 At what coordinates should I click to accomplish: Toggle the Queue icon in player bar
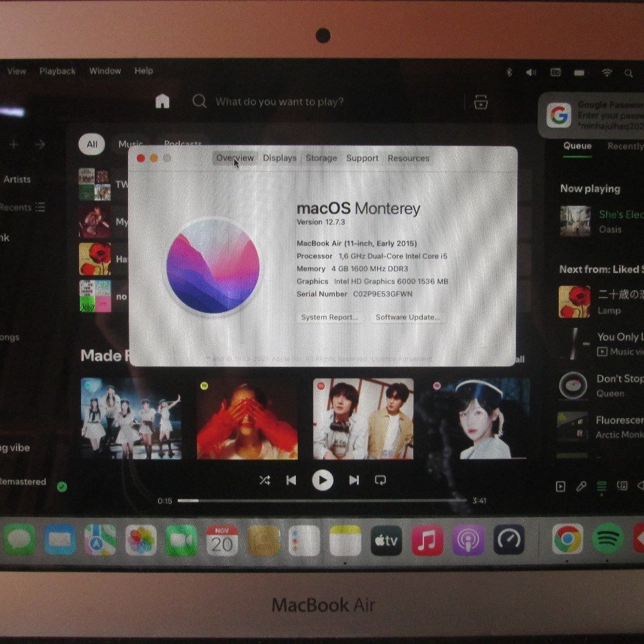(601, 487)
